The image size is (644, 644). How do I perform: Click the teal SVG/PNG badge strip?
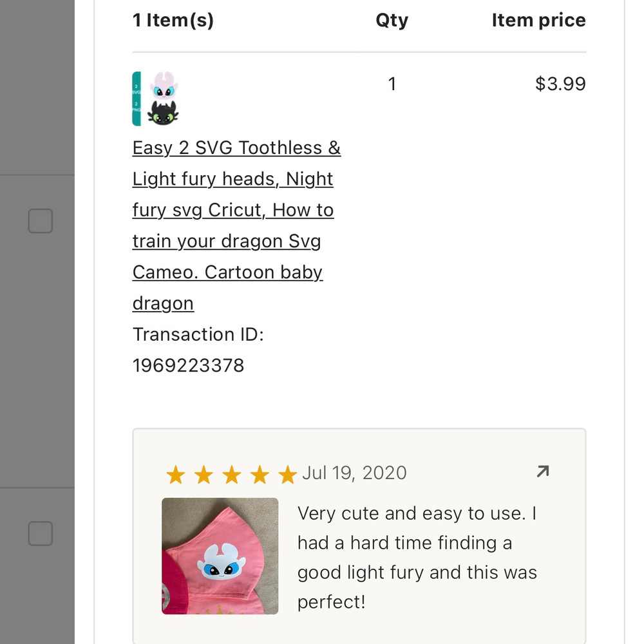tap(137, 99)
